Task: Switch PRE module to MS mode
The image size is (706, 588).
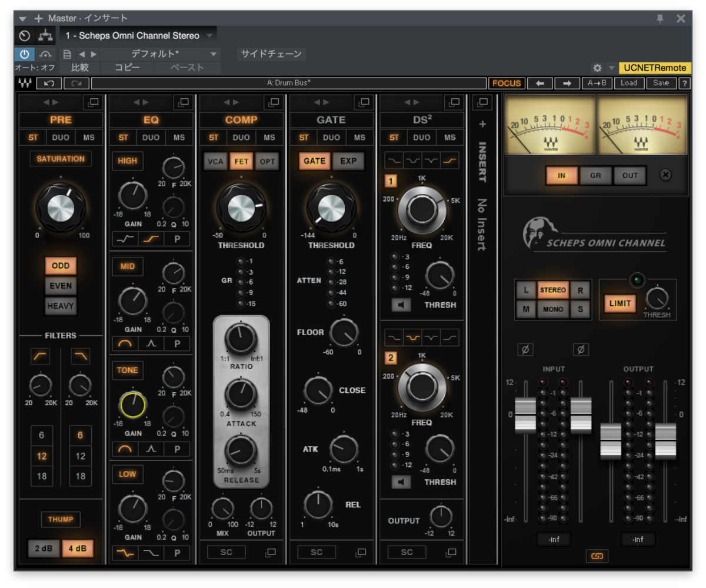Action: click(88, 138)
